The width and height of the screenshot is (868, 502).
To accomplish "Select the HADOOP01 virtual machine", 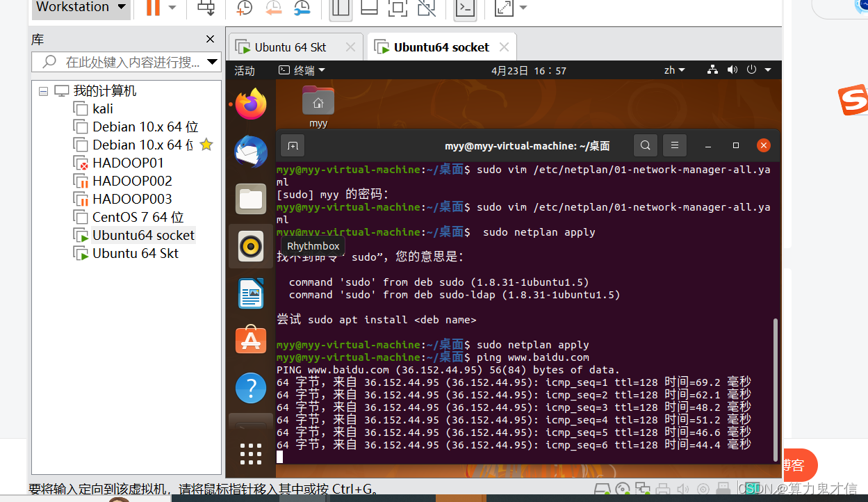I will [129, 162].
